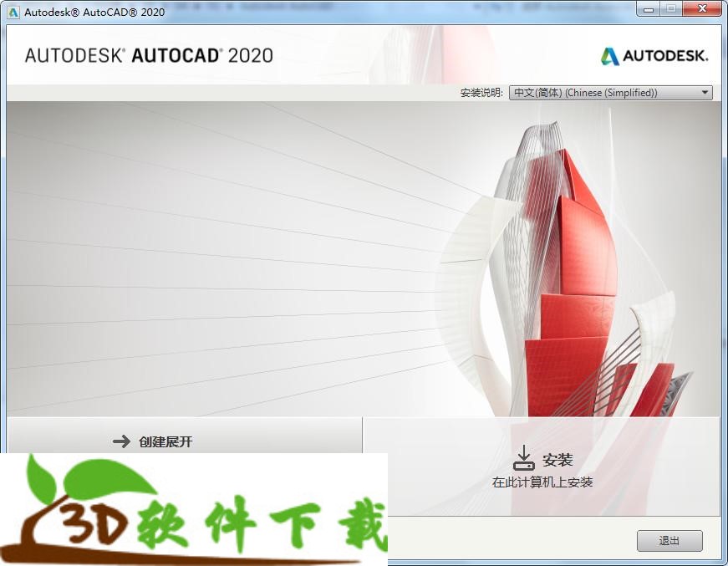Click the Autodesk logo at top right
Screen dimensions: 728x566
(654, 56)
